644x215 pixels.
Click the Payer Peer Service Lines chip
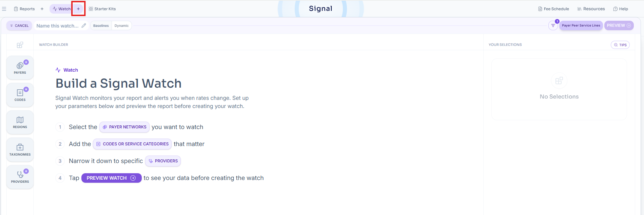[581, 25]
